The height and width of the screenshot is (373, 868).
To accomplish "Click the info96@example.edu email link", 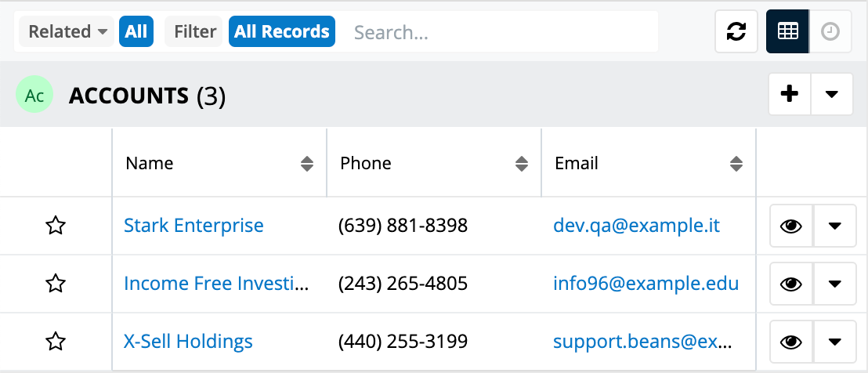I will tap(646, 283).
